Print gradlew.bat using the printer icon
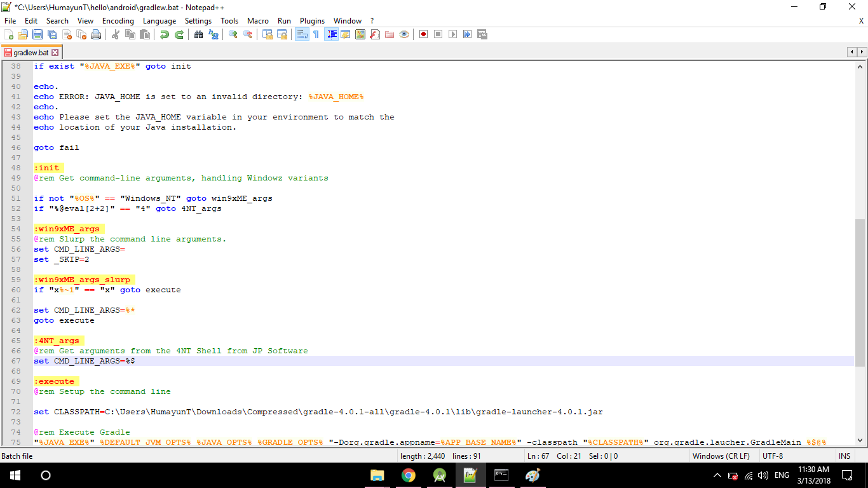Viewport: 868px width, 488px height. point(95,34)
